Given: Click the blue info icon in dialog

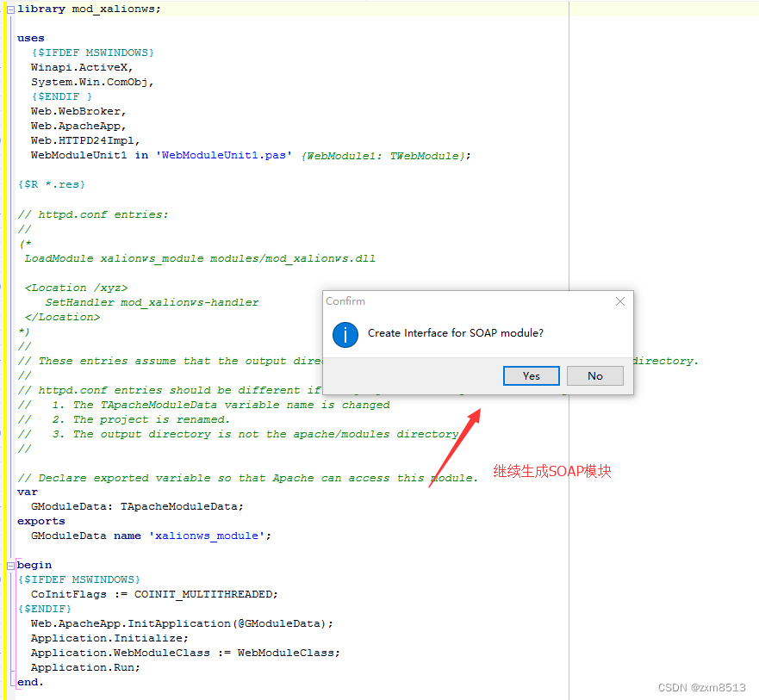Looking at the screenshot, I should [x=345, y=335].
